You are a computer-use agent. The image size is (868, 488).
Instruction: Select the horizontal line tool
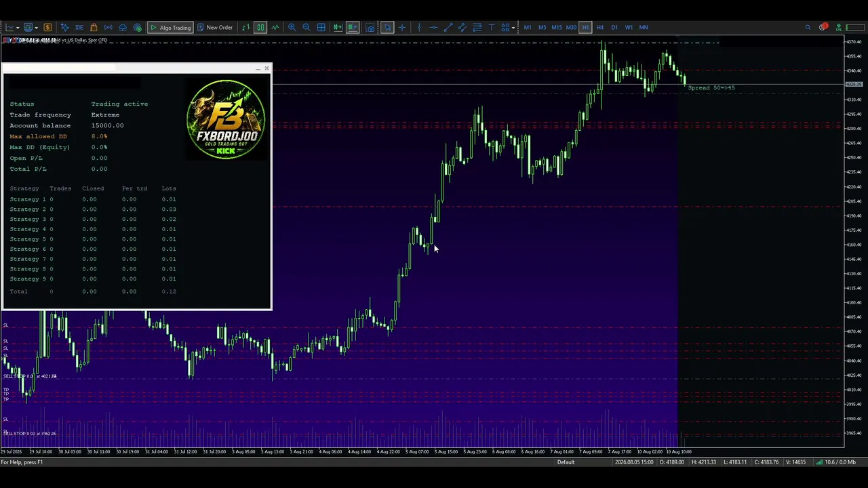point(433,27)
